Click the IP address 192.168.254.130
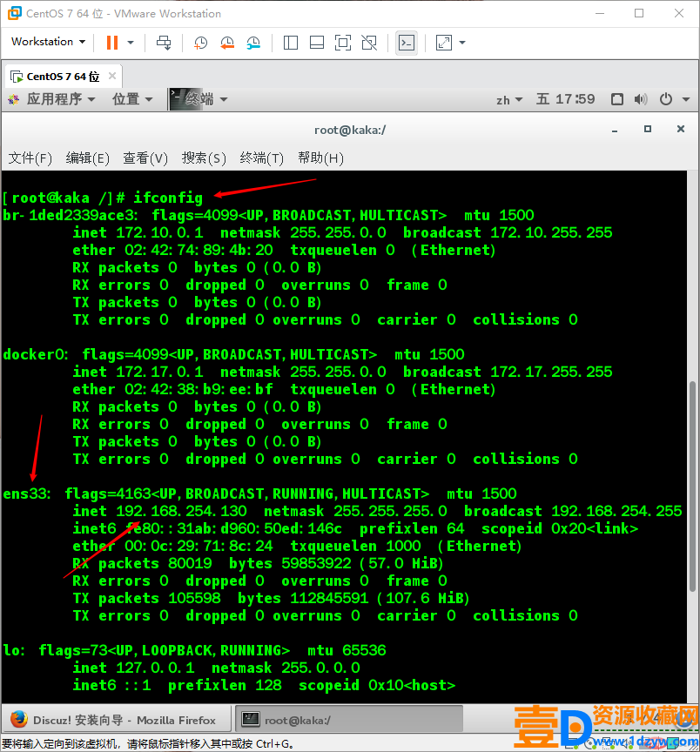 (x=181, y=511)
